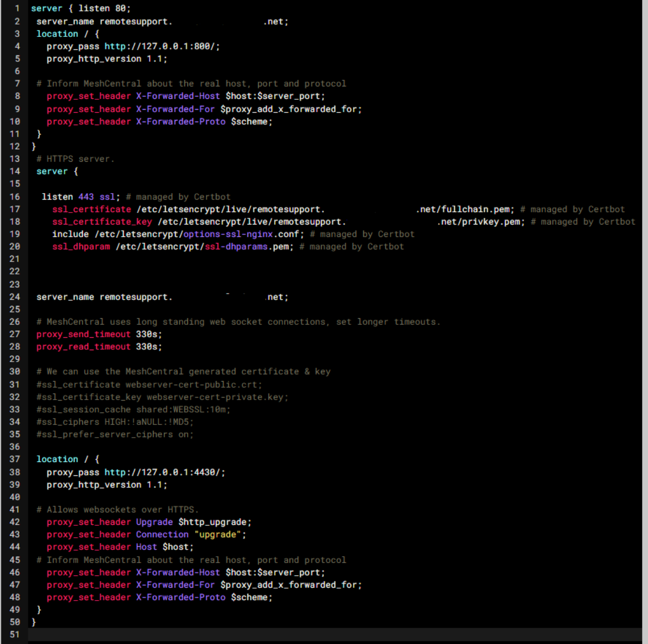Click 'webserver-cert-private.key' on line 32

pyautogui.click(x=215, y=398)
